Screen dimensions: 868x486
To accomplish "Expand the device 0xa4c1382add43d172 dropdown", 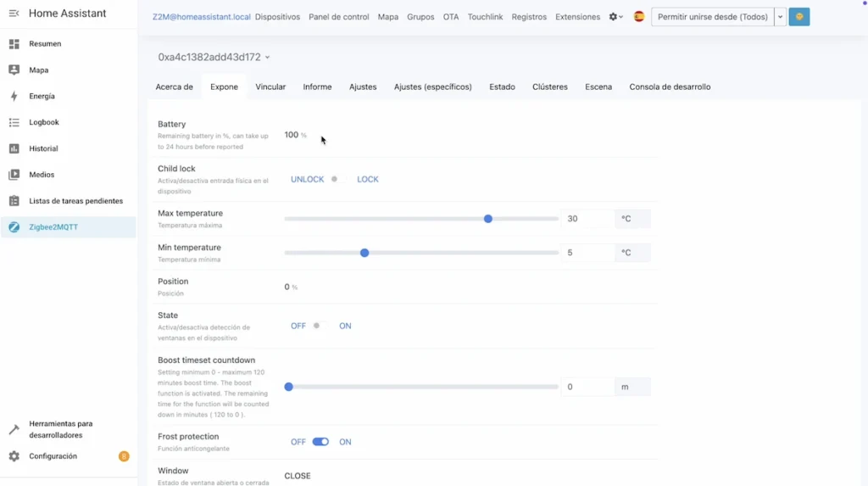I will (x=267, y=58).
